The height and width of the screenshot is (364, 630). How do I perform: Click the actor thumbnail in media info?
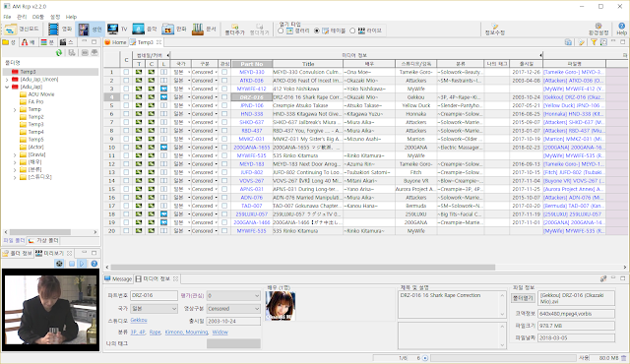[x=281, y=306]
